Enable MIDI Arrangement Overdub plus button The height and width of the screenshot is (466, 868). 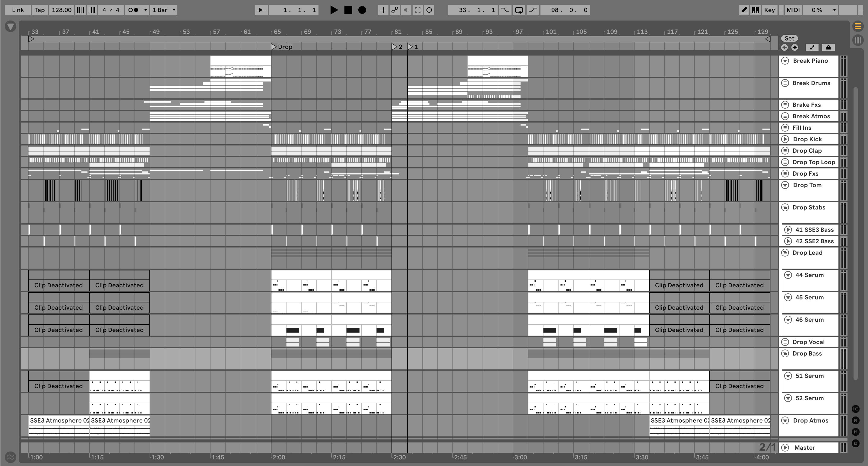383,10
